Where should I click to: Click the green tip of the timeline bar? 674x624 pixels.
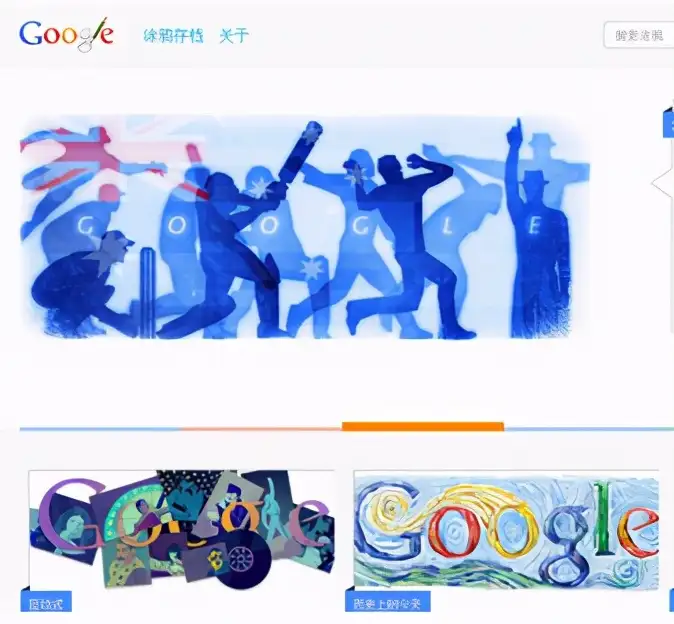(668, 428)
